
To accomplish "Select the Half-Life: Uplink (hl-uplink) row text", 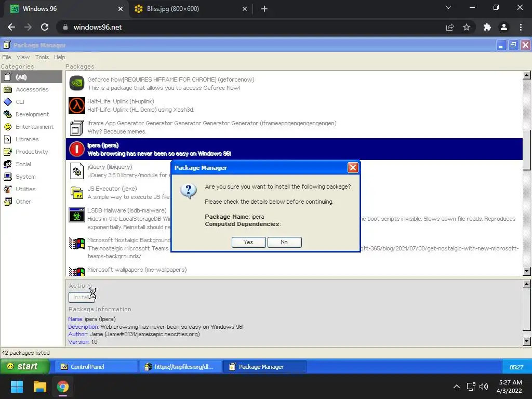I will [121, 101].
